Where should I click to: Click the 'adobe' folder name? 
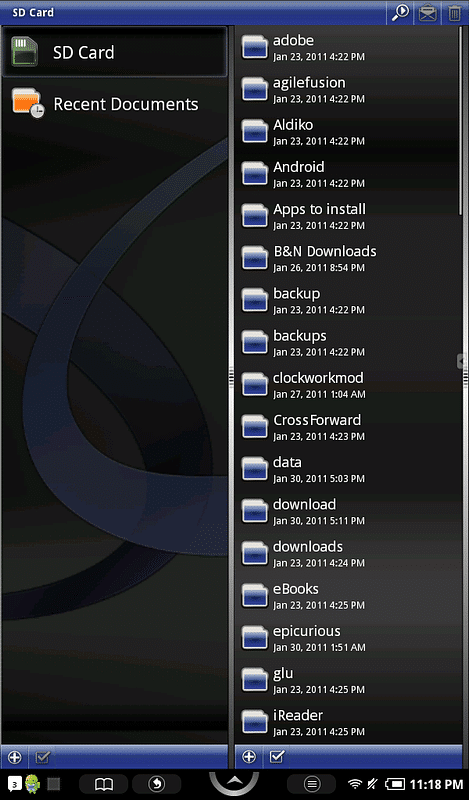293,40
